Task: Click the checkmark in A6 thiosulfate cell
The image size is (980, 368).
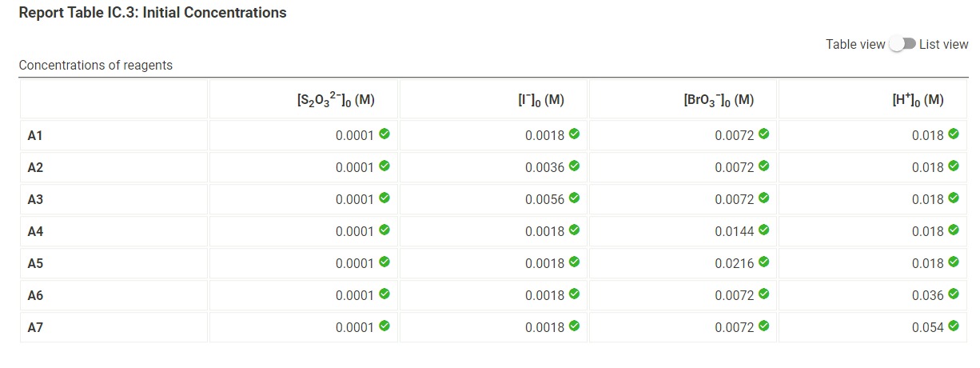Action: pyautogui.click(x=384, y=294)
